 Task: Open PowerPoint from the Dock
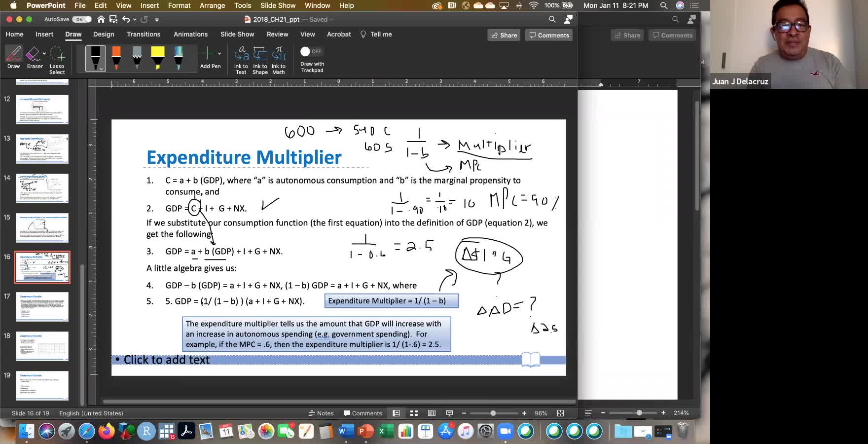coord(365,431)
